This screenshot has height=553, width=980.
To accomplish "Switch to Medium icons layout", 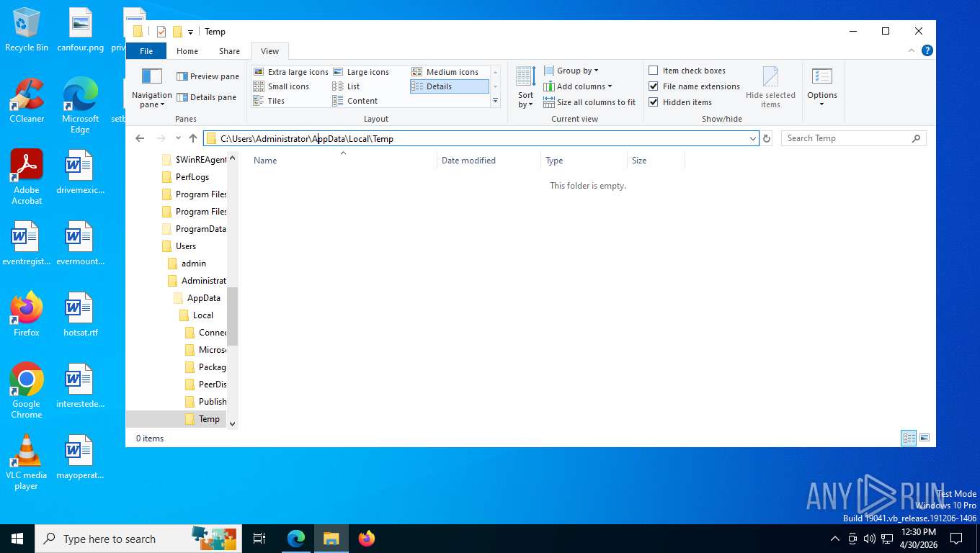I will (445, 72).
